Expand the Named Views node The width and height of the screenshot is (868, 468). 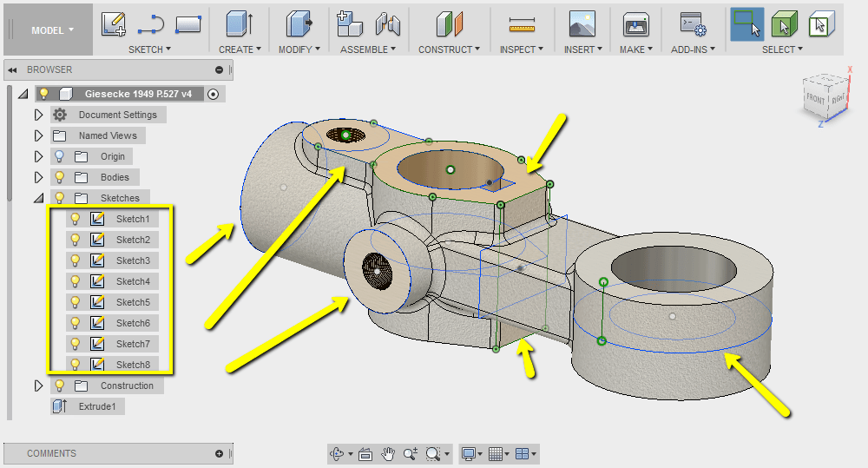[38, 135]
